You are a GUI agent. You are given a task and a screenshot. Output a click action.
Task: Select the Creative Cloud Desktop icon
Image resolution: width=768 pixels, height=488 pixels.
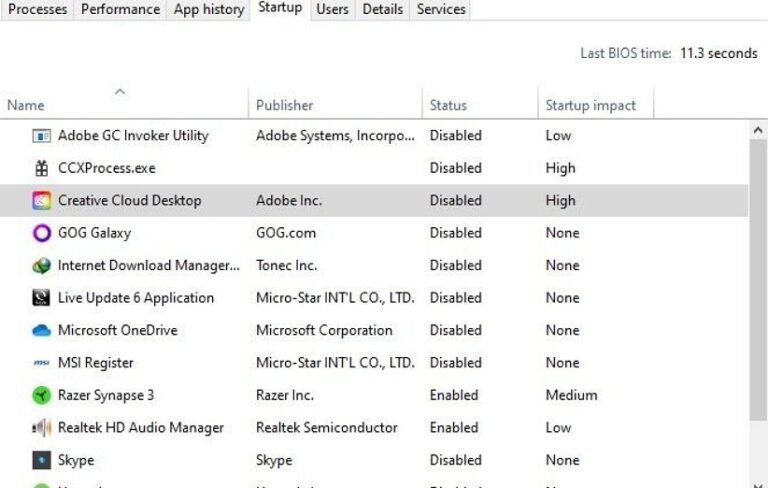tap(41, 201)
